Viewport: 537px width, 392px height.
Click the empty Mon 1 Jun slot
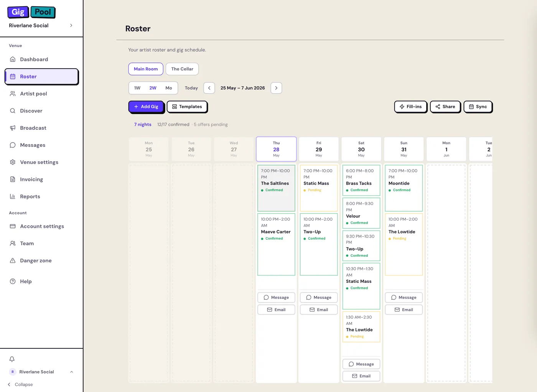pyautogui.click(x=446, y=273)
